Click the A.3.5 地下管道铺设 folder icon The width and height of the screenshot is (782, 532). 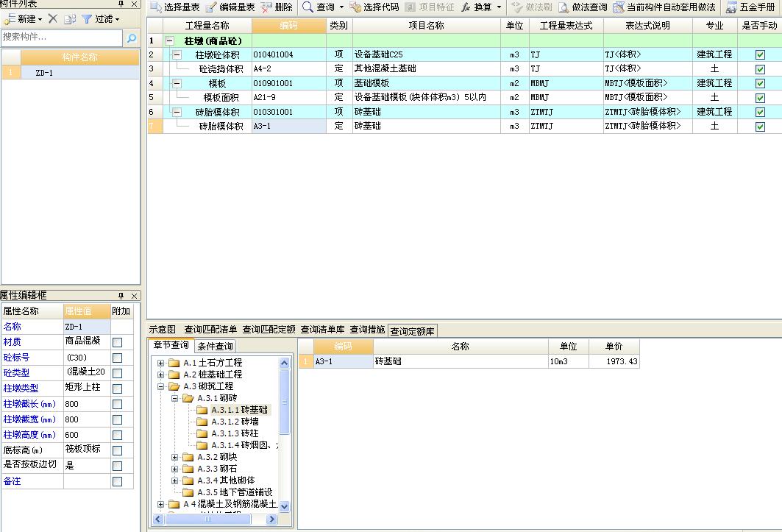click(188, 492)
